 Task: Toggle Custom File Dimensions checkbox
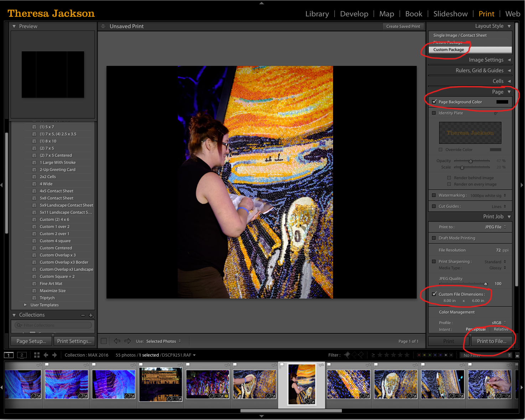coord(434,294)
